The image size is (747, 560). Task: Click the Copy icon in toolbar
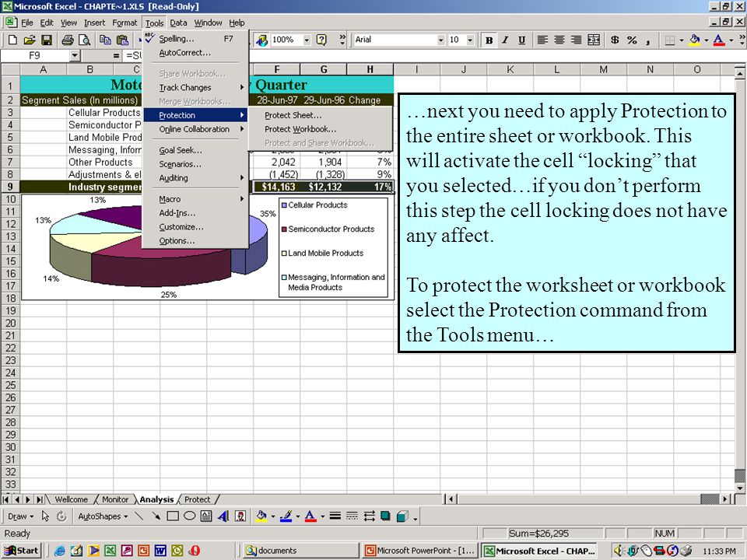pyautogui.click(x=105, y=40)
